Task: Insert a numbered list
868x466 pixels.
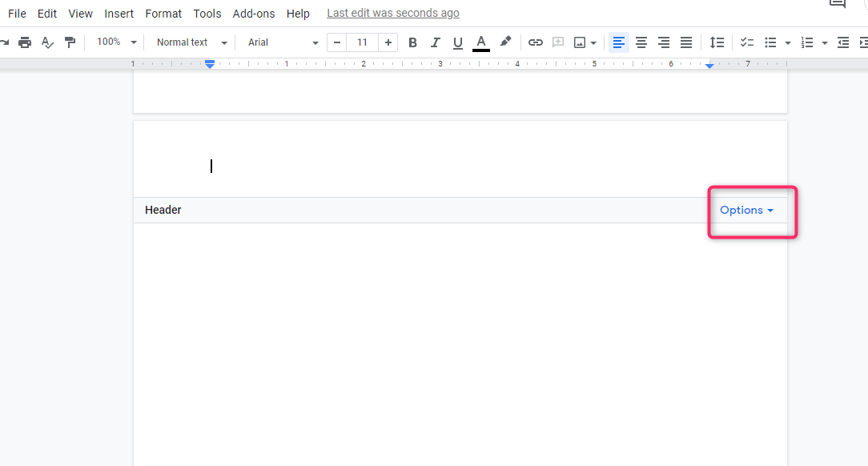Action: pyautogui.click(x=807, y=42)
